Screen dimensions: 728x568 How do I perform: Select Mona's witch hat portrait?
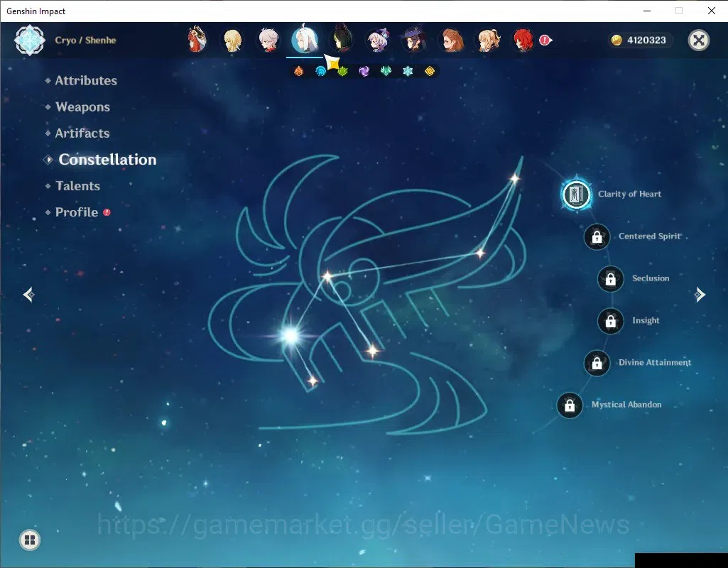pyautogui.click(x=415, y=40)
